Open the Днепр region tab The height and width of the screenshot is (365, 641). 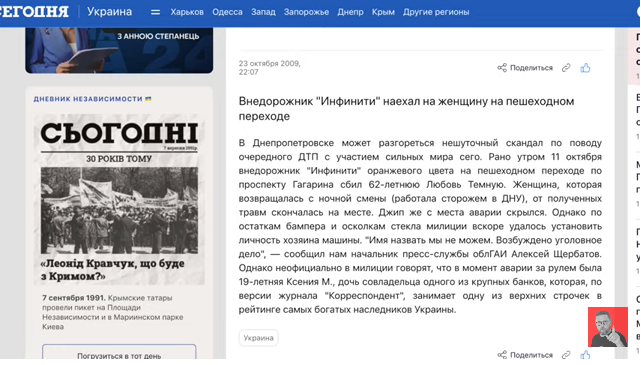pos(350,12)
